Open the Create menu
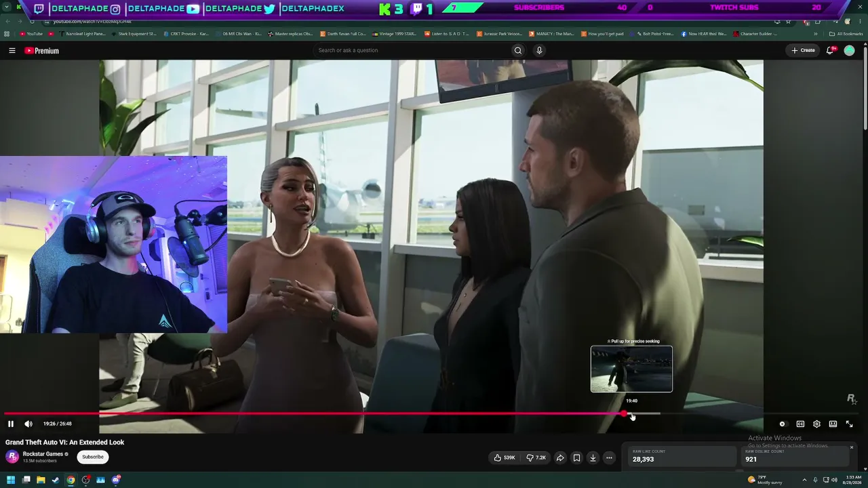This screenshot has width=868, height=488. [803, 50]
